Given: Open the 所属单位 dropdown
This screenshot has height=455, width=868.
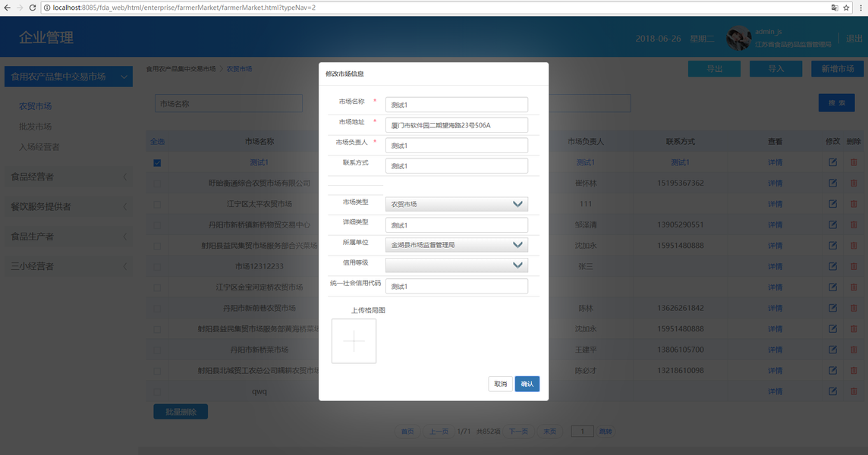Looking at the screenshot, I should click(x=456, y=245).
